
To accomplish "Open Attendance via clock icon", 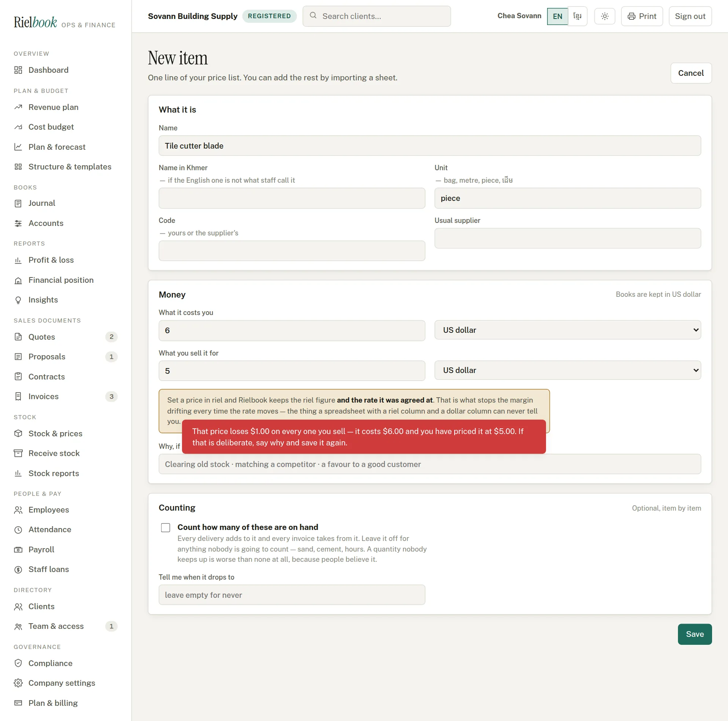I will point(18,530).
